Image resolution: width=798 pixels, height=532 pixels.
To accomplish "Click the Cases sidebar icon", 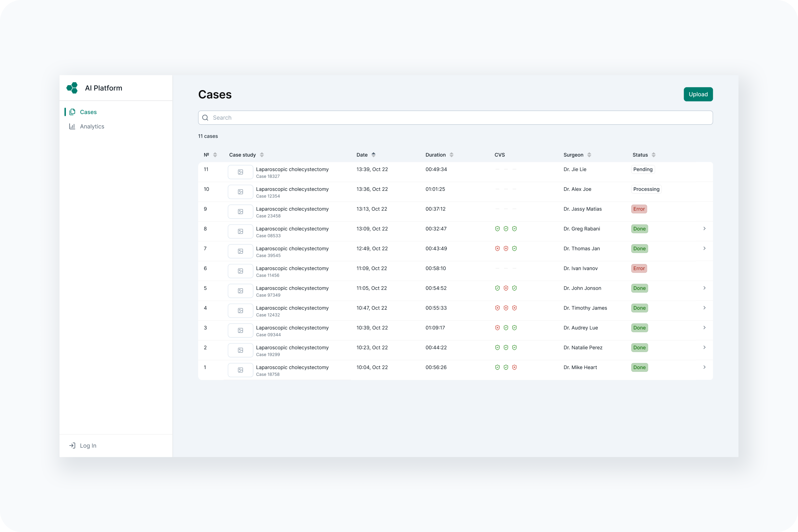I will click(72, 112).
